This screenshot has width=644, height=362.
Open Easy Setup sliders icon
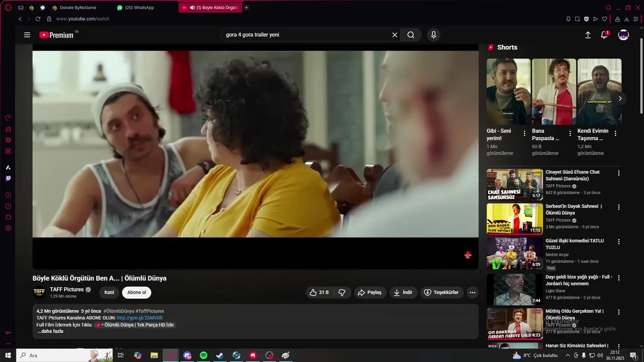click(x=635, y=19)
